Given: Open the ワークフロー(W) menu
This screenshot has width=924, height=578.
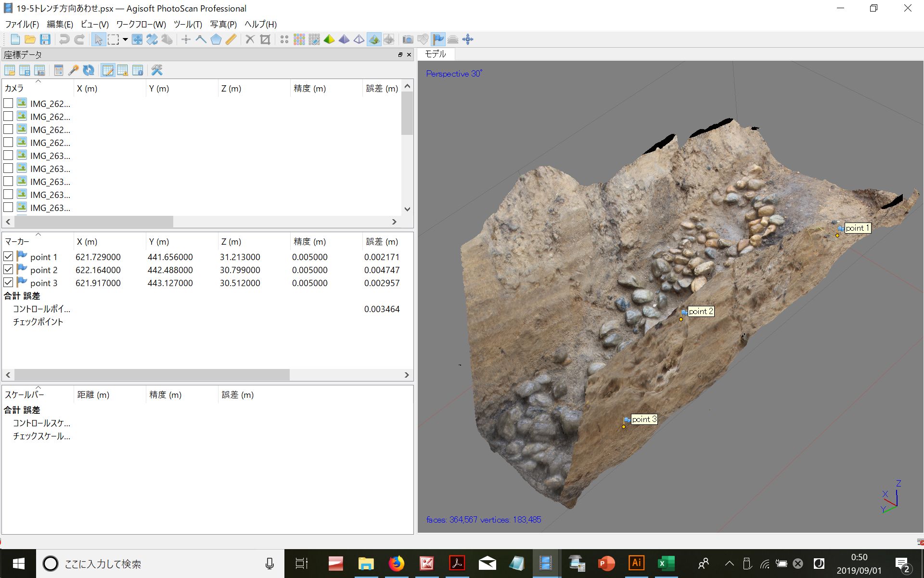Looking at the screenshot, I should [x=141, y=24].
